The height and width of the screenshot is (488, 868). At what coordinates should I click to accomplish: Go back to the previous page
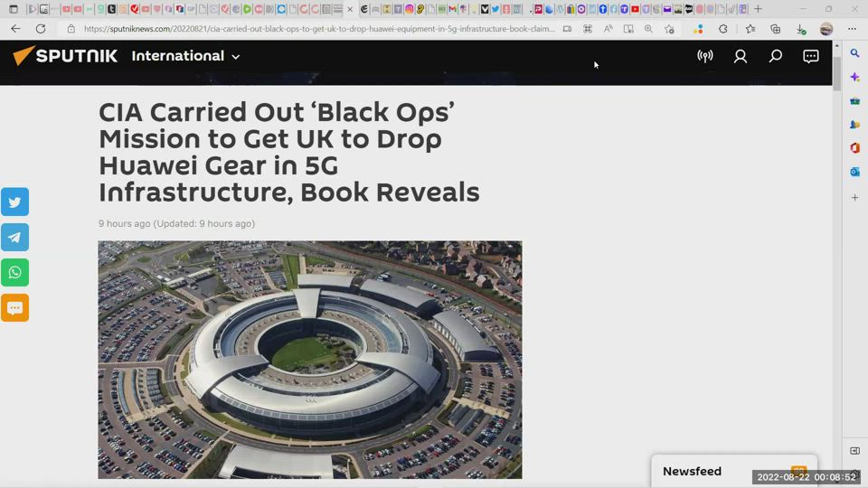pos(15,29)
